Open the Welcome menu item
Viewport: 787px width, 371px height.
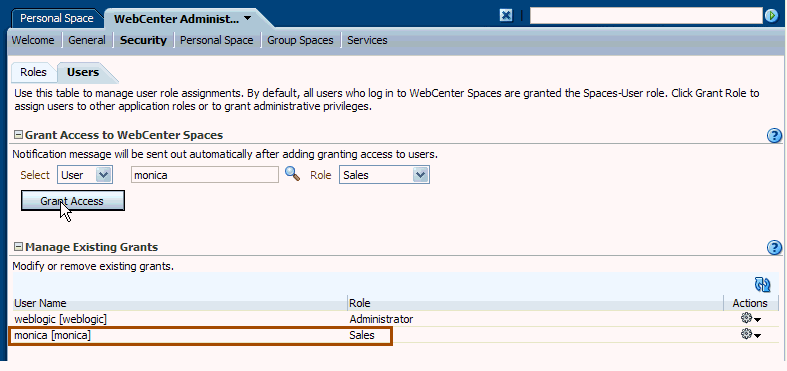(x=33, y=40)
